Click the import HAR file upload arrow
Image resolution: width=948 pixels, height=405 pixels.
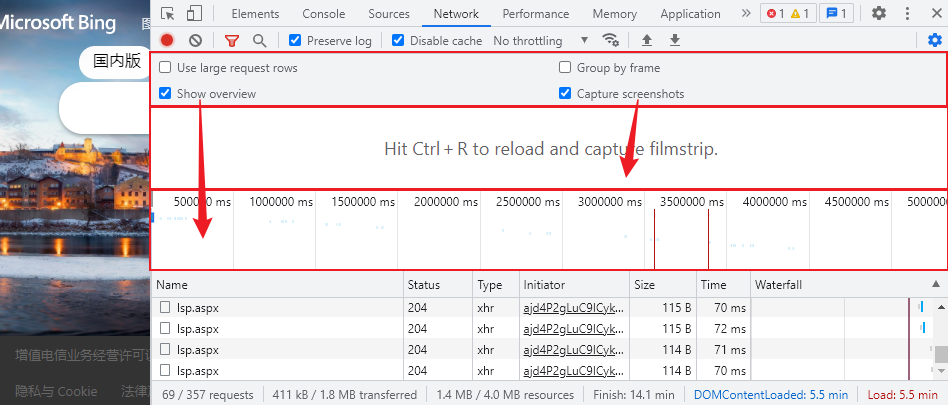coord(647,40)
